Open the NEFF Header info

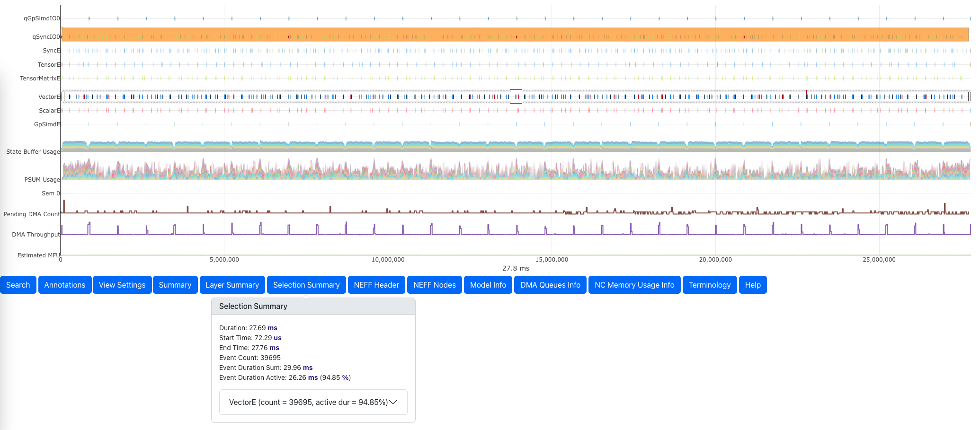pos(376,285)
